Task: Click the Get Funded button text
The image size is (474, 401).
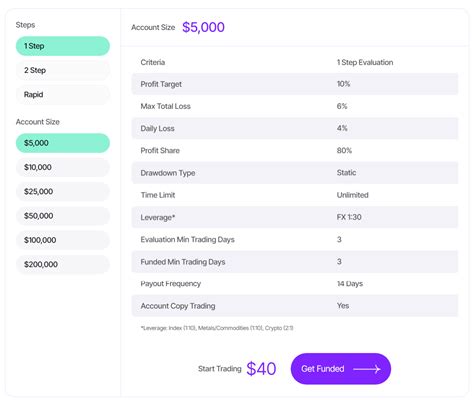Action: tap(323, 369)
